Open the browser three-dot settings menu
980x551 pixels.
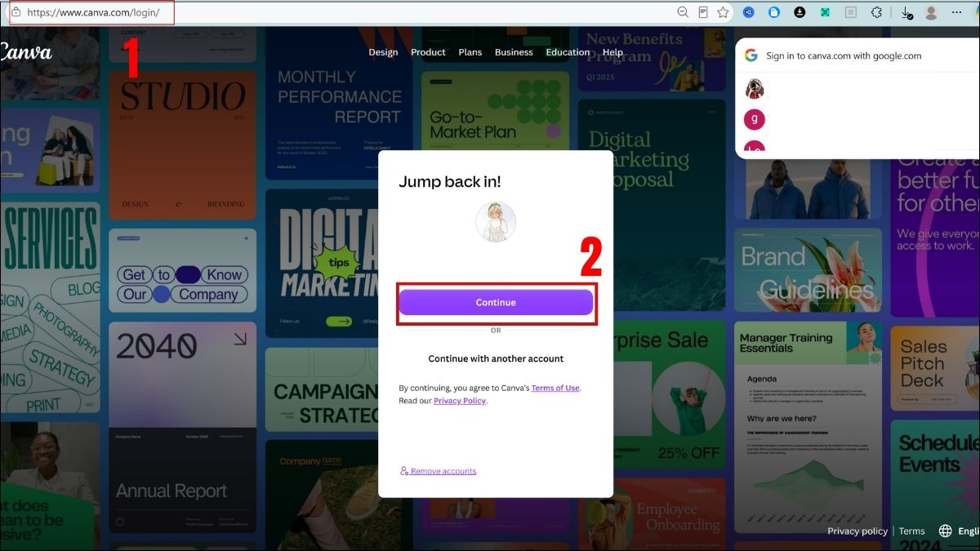(x=956, y=12)
